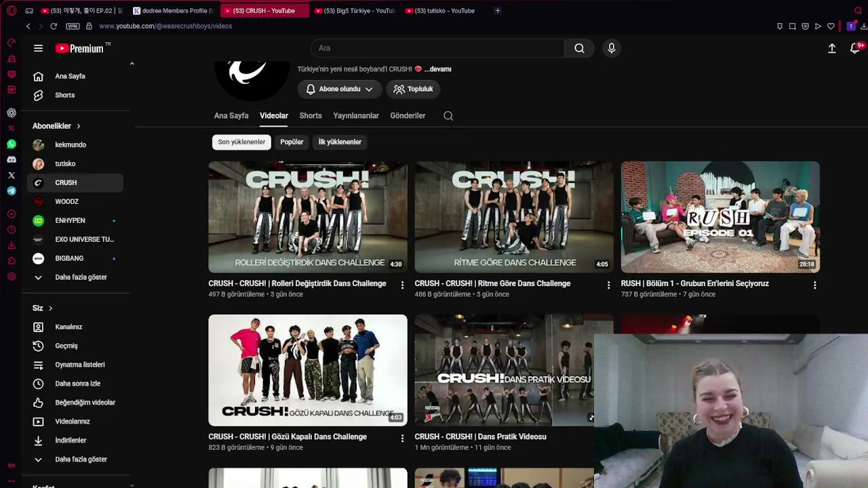
Task: Switch to the Big5 Türkiye browser tab
Action: click(x=355, y=11)
